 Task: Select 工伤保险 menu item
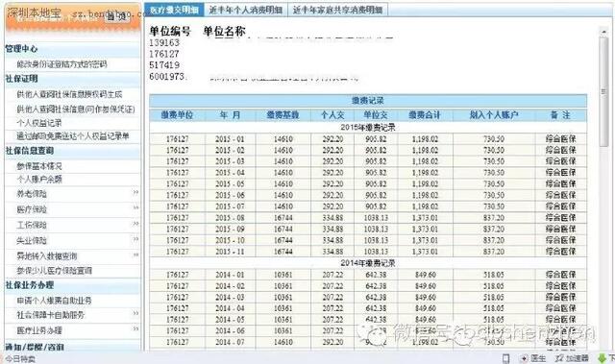[x=32, y=225]
